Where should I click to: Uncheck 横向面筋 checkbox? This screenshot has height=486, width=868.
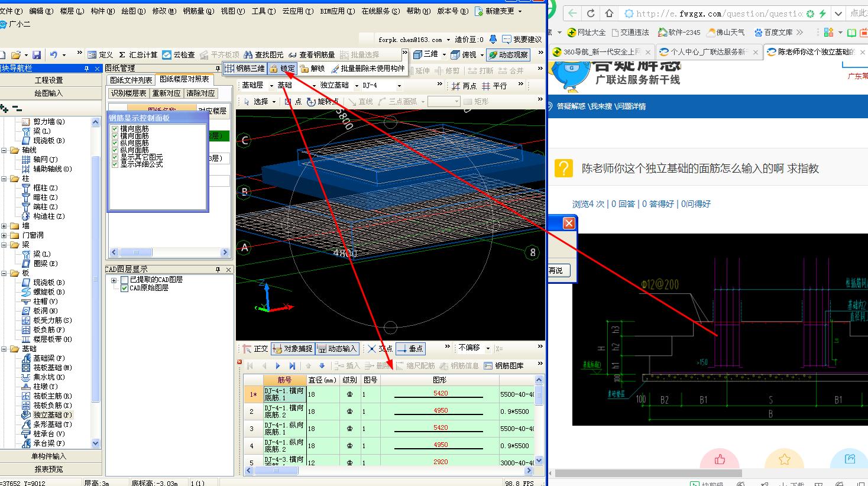coord(115,136)
